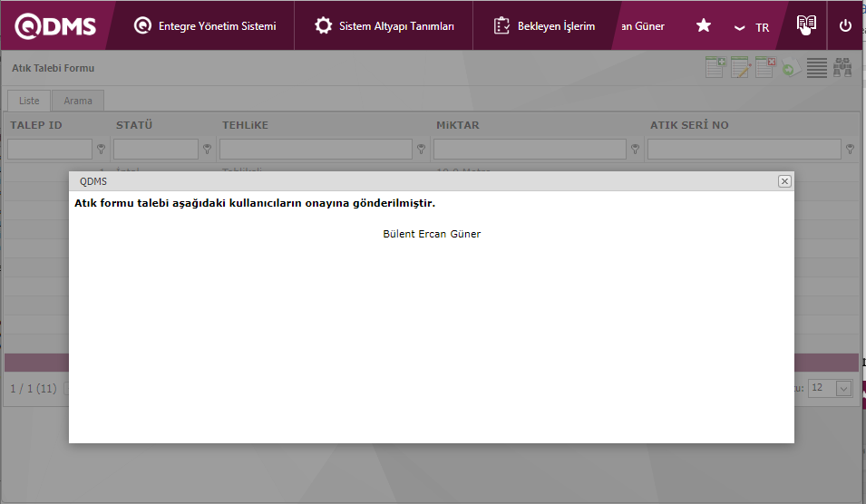Viewport: 866px width, 504px height.
Task: Click the binoculars search icon
Action: pos(842,68)
